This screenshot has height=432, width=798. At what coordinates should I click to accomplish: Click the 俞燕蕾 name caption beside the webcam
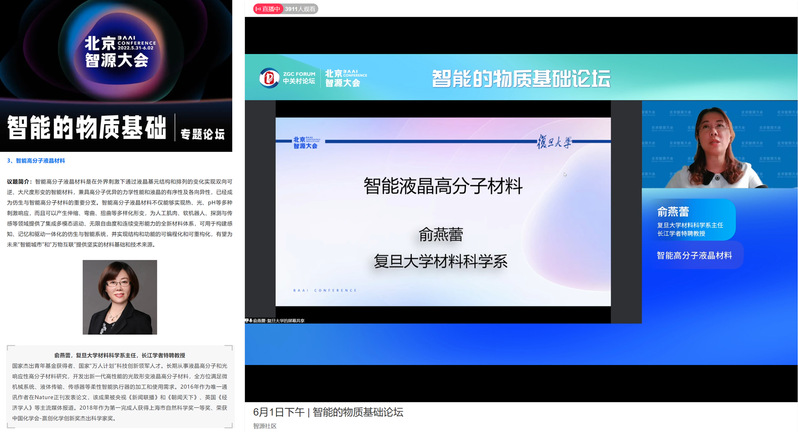[x=674, y=211]
